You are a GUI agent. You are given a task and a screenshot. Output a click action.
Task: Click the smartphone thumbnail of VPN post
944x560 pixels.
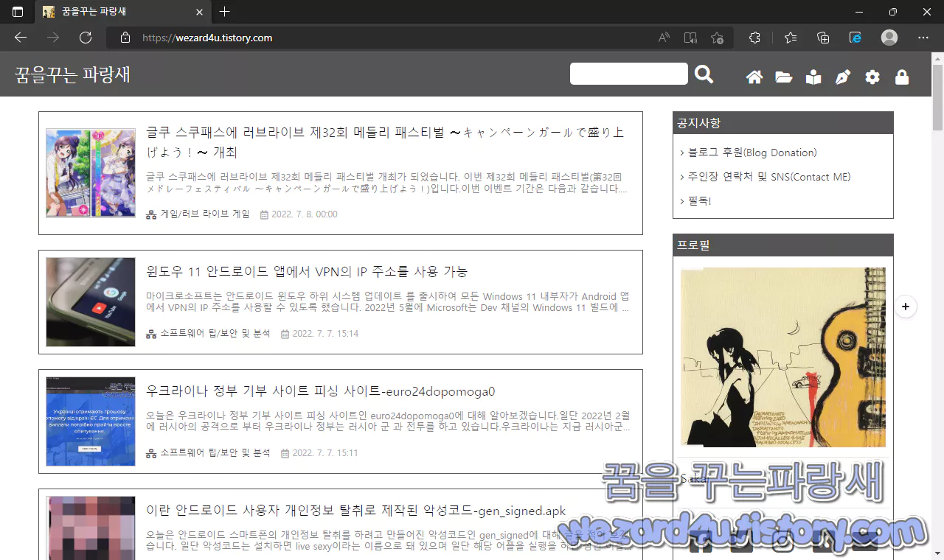pyautogui.click(x=91, y=302)
